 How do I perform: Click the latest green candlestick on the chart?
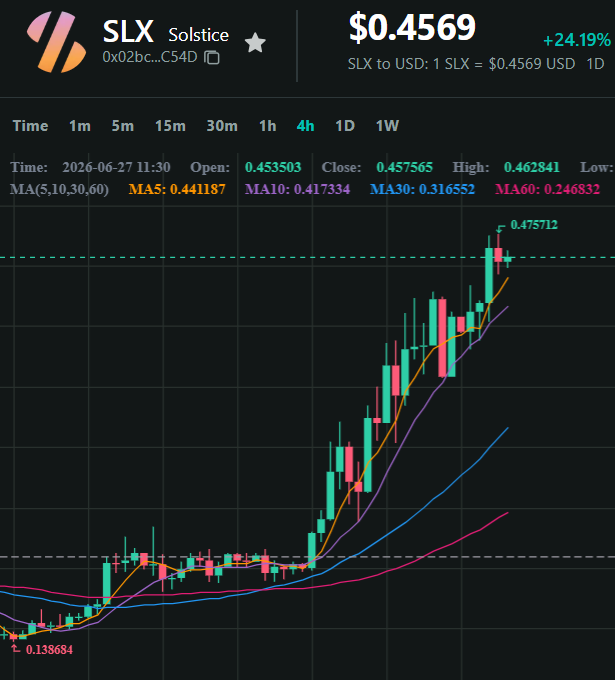(x=507, y=259)
